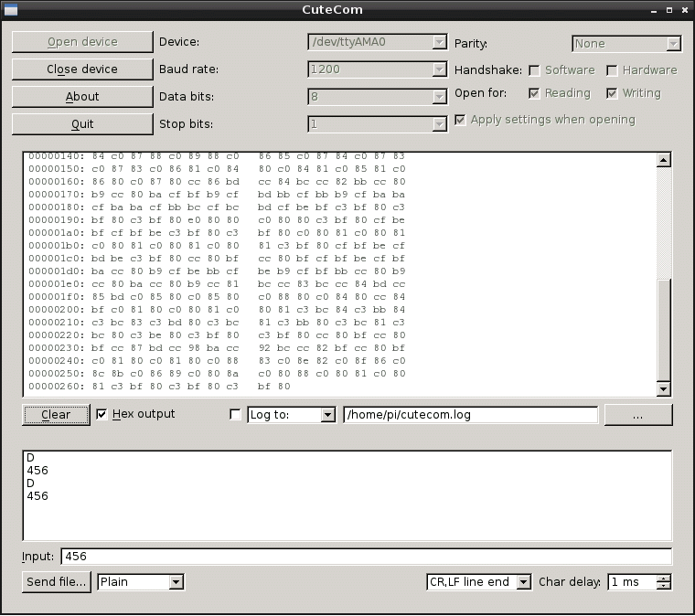
Task: Click output scrollbar down arrow
Action: (x=664, y=389)
